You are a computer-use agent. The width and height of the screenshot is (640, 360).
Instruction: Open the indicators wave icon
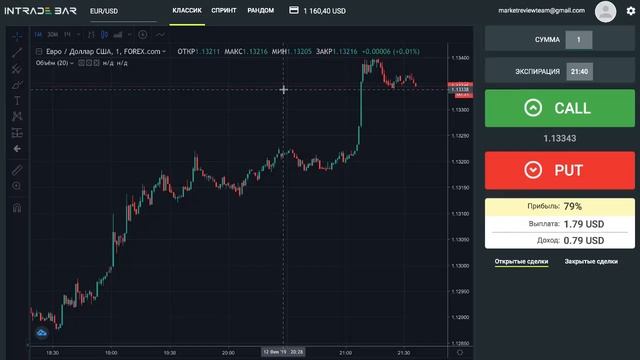point(160,35)
